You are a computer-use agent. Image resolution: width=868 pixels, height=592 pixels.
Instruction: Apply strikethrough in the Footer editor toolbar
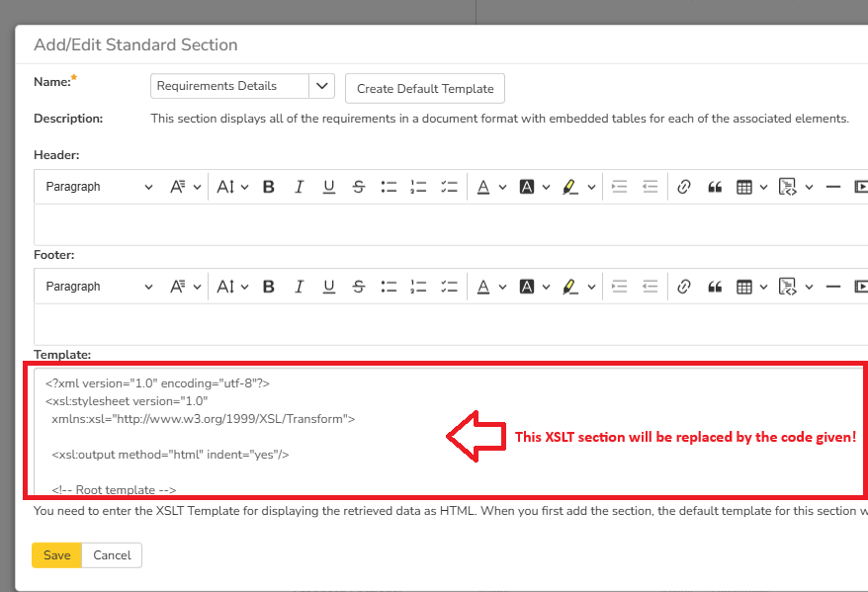[x=359, y=287]
